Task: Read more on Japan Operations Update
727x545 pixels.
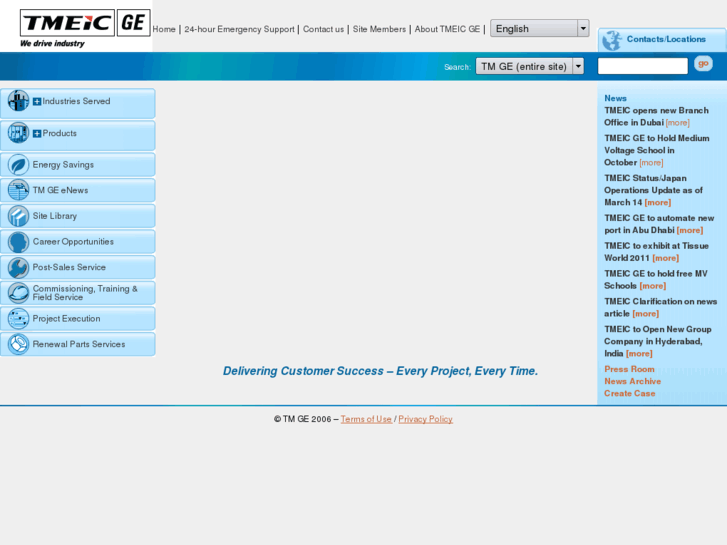Action: pyautogui.click(x=657, y=203)
